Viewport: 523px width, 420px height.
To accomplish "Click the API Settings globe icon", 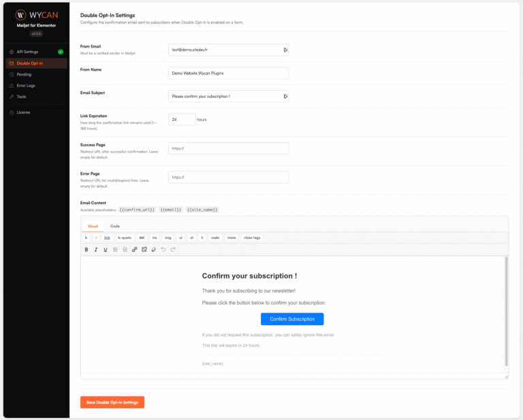I will [12, 52].
